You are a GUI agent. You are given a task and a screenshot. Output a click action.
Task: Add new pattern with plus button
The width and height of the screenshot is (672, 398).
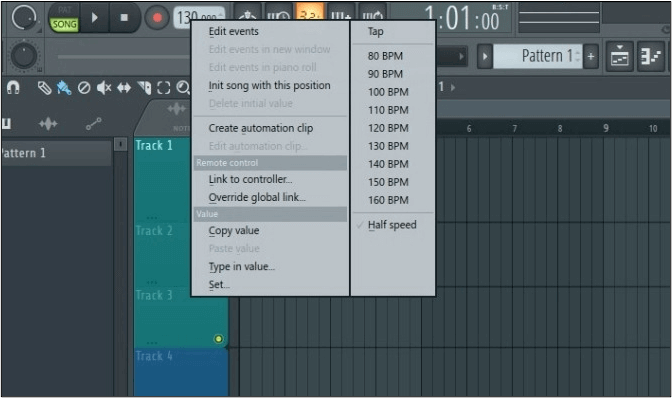coord(591,56)
